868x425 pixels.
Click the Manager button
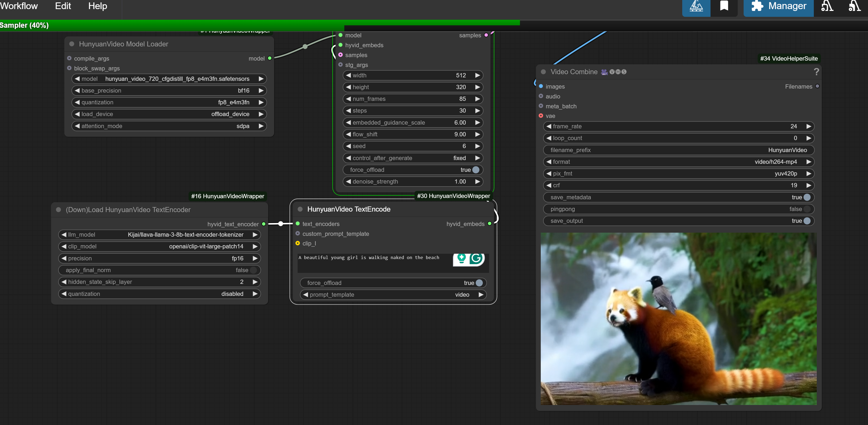pyautogui.click(x=778, y=6)
